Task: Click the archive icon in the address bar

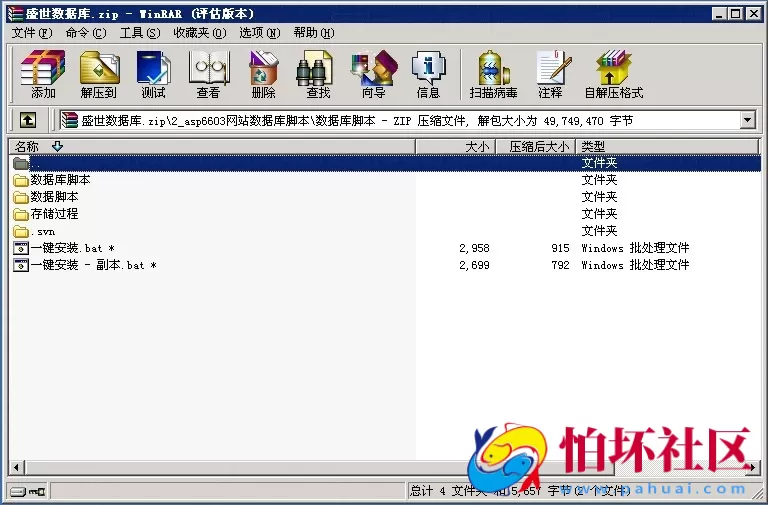Action: [x=70, y=120]
